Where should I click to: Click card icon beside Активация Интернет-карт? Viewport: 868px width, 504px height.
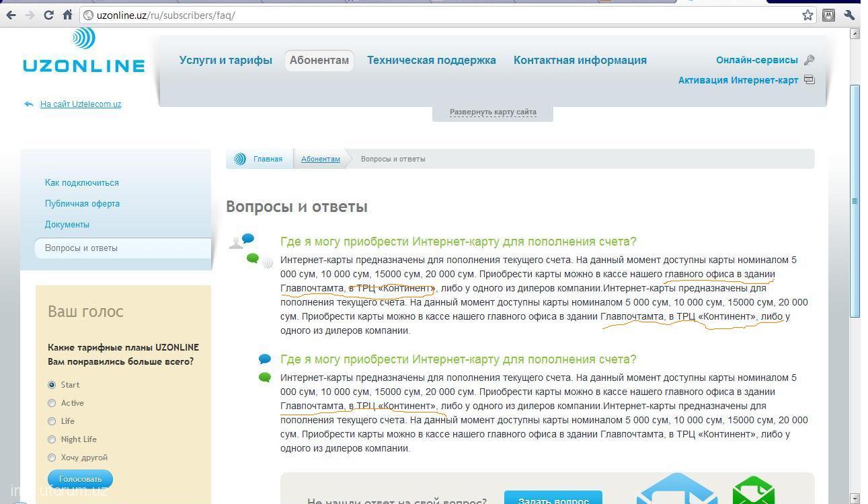point(810,79)
